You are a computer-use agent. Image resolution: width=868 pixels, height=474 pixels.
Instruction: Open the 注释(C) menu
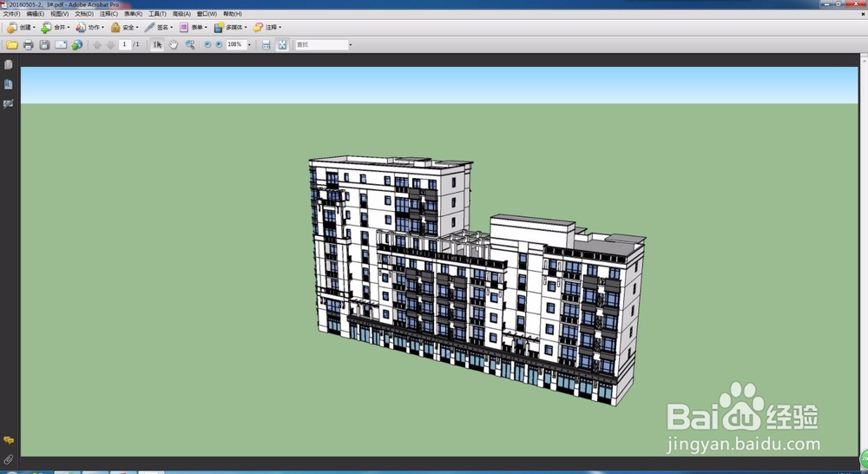click(108, 14)
